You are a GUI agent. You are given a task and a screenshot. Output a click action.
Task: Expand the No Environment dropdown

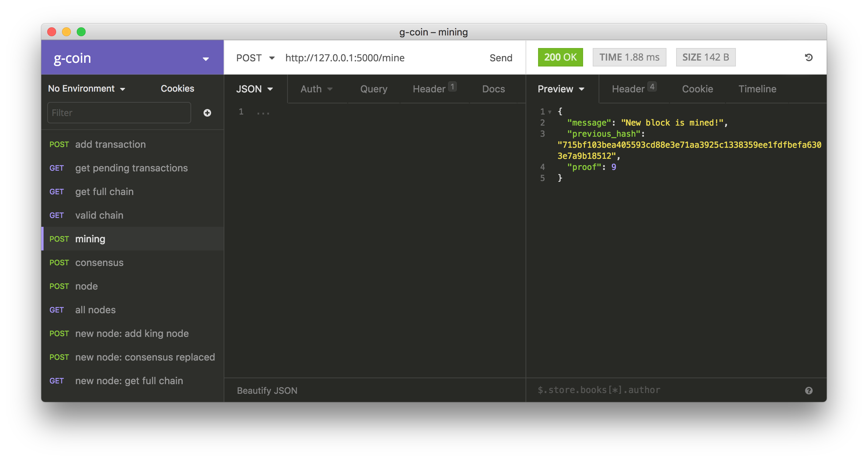87,89
